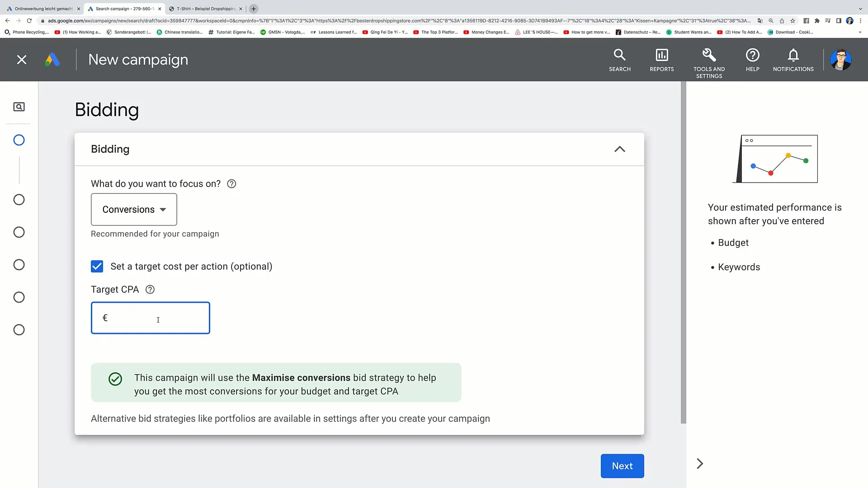Open the Help question mark icon

(752, 60)
